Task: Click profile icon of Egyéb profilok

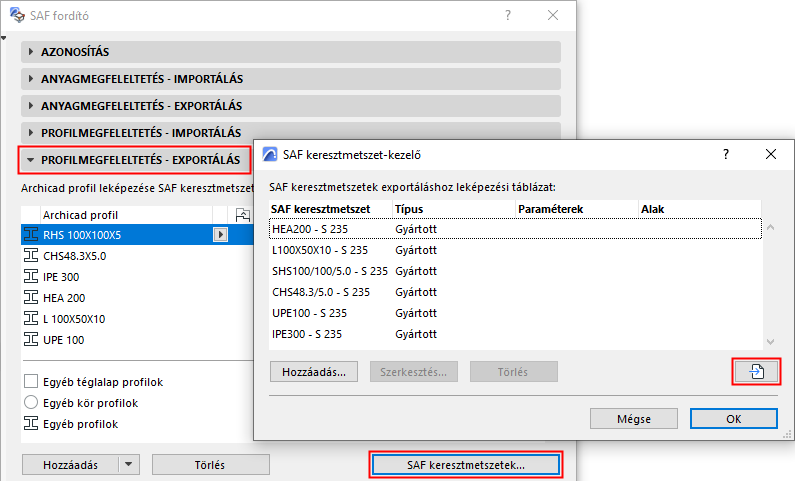Action: click(x=31, y=423)
